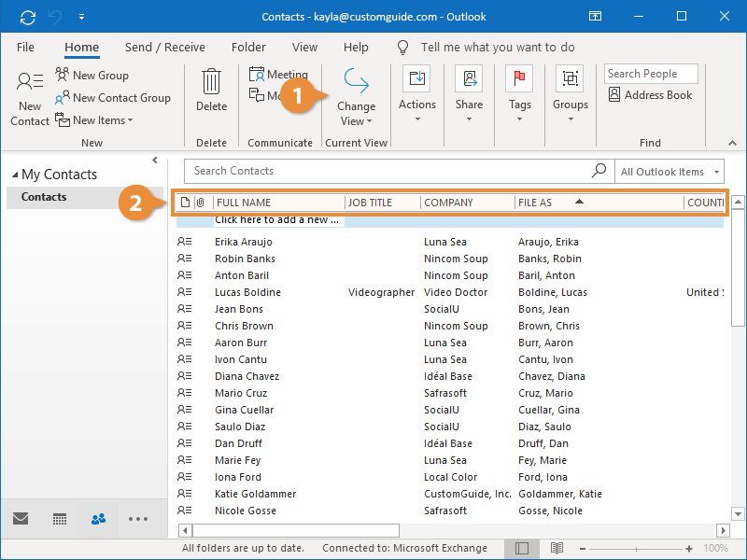Switch to Mail view in navigation bar
Viewport: 747px width, 560px height.
click(21, 519)
